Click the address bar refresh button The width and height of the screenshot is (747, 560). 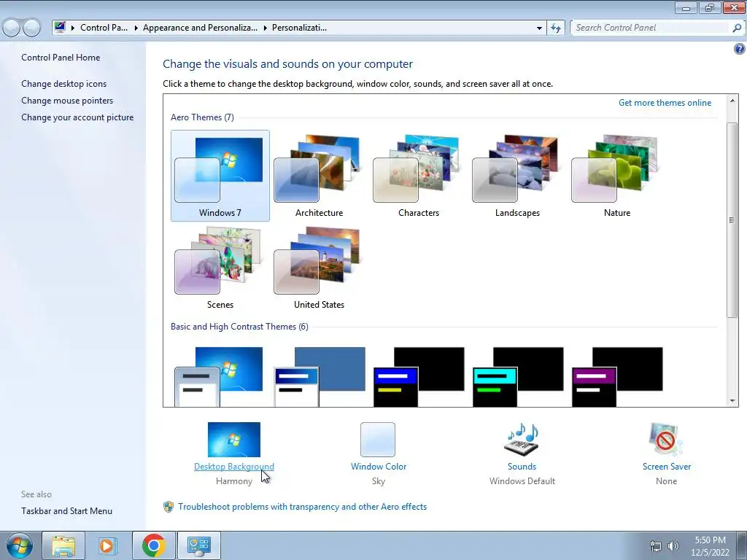(555, 28)
